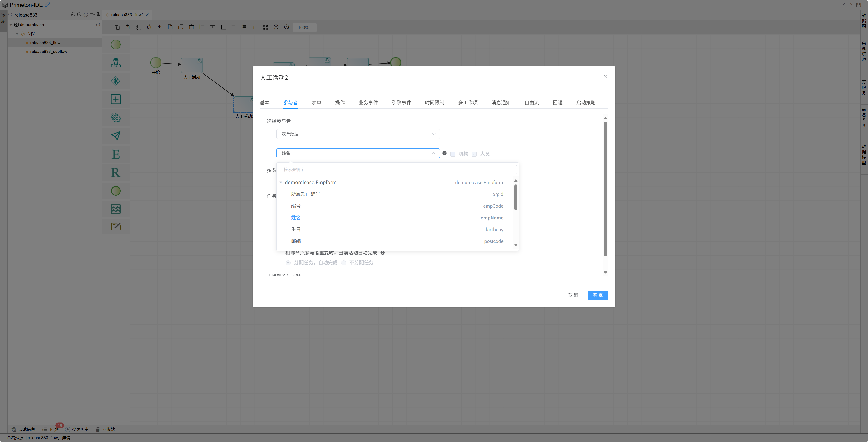868x442 pixels.
Task: Click the hand pan tool in the toolbar
Action: coord(138,27)
